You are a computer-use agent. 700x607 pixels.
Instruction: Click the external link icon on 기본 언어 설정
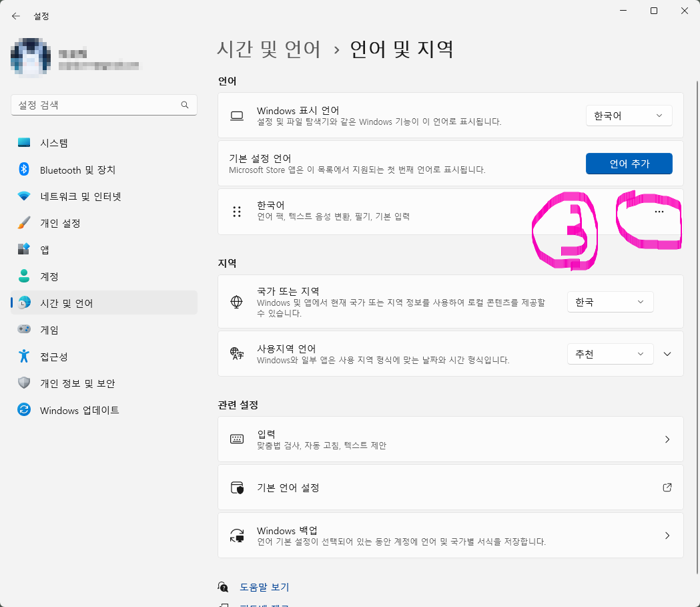[x=667, y=487]
